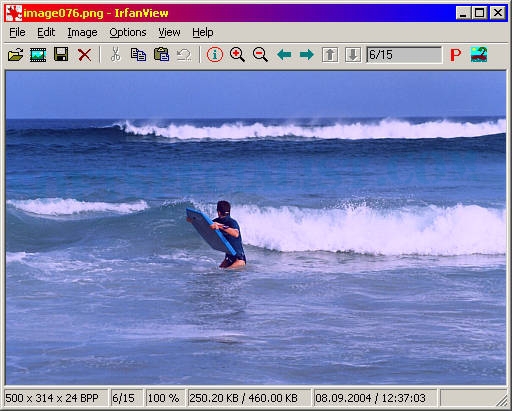Zoom in with the plus magnifier

(x=237, y=55)
